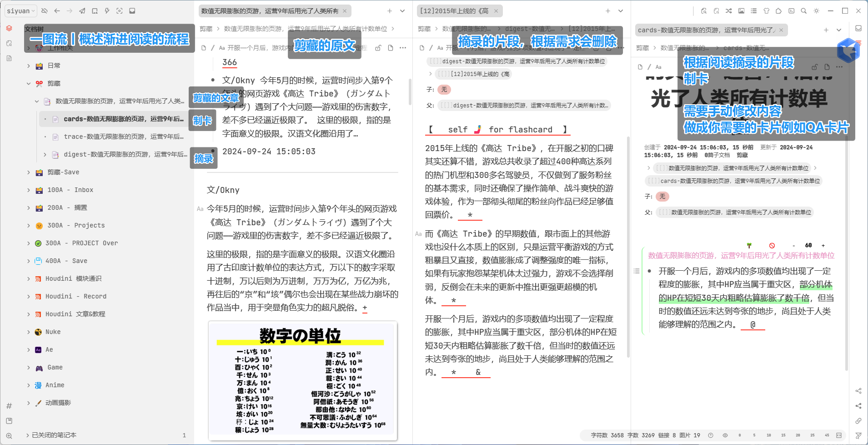This screenshot has height=445, width=868.
Task: Add a new tab in the first editor pane
Action: [x=390, y=11]
